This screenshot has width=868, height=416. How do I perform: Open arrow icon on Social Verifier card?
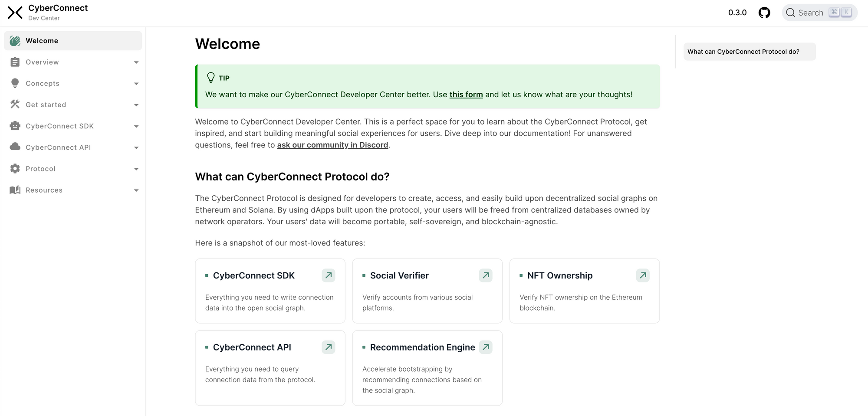point(486,275)
